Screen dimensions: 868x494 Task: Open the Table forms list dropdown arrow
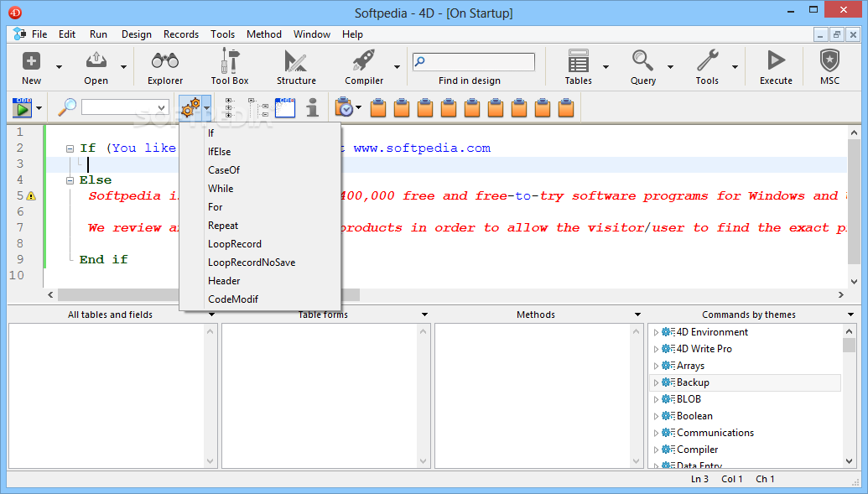[x=424, y=315]
